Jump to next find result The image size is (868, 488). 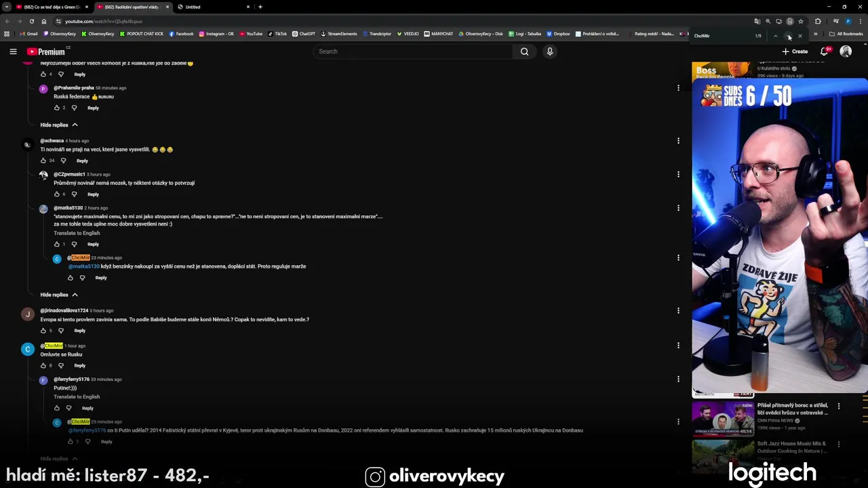[x=789, y=36]
